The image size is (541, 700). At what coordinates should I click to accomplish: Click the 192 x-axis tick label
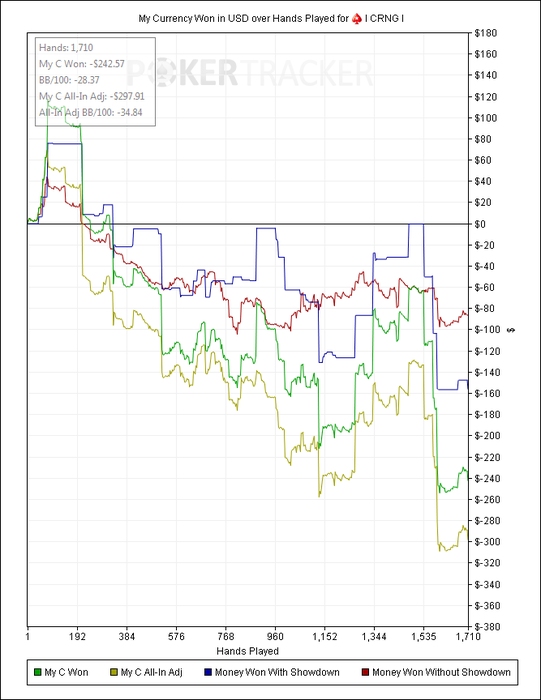pos(77,637)
